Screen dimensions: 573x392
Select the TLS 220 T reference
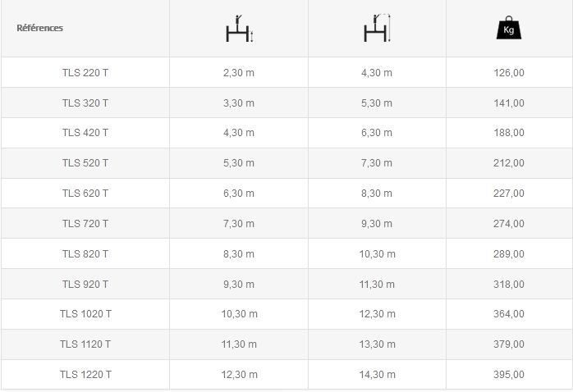point(85,73)
